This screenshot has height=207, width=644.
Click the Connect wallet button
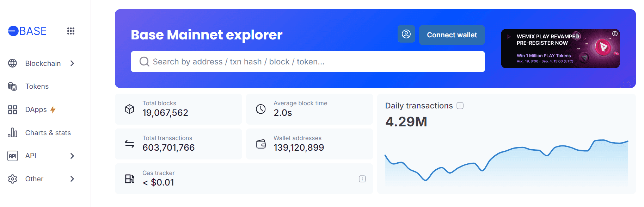point(452,35)
